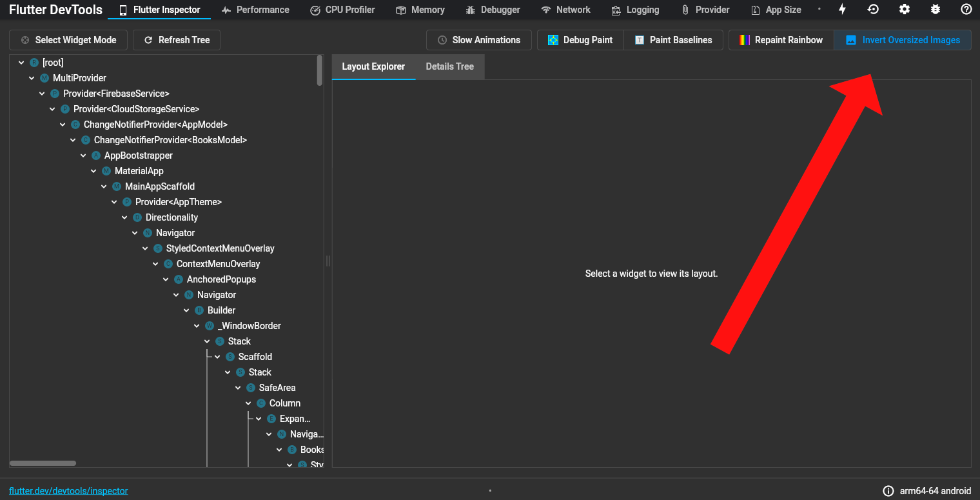Screen dimensions: 980x500
Task: Enable Select Widget Mode
Action: (x=68, y=40)
